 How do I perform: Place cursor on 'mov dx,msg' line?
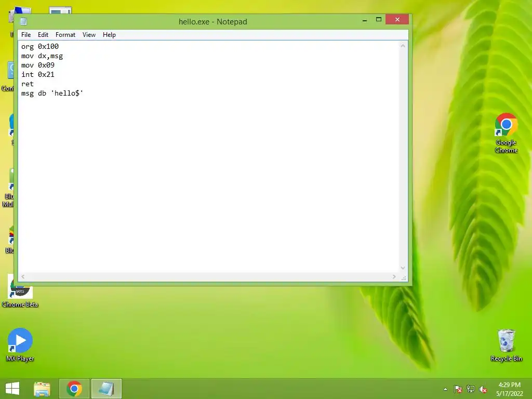click(x=42, y=56)
